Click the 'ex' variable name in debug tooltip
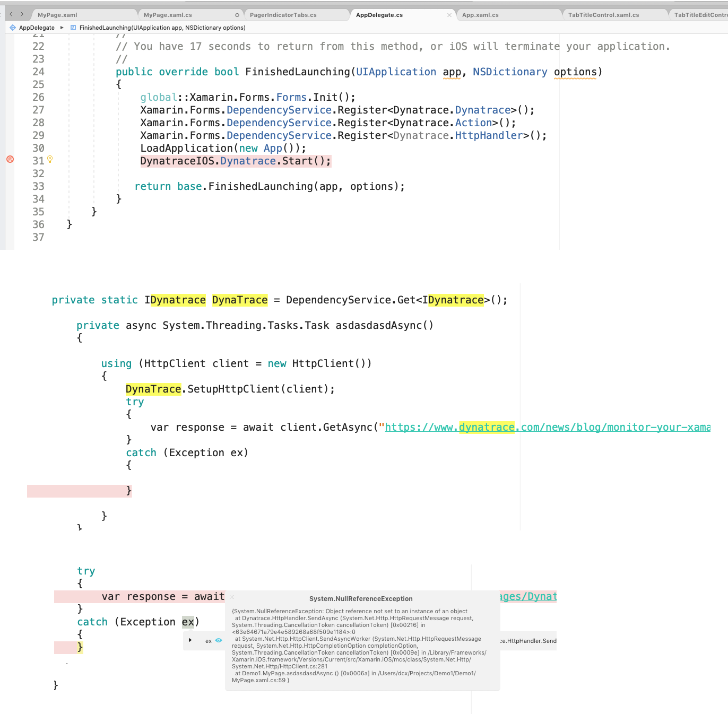The image size is (728, 714). coord(209,641)
